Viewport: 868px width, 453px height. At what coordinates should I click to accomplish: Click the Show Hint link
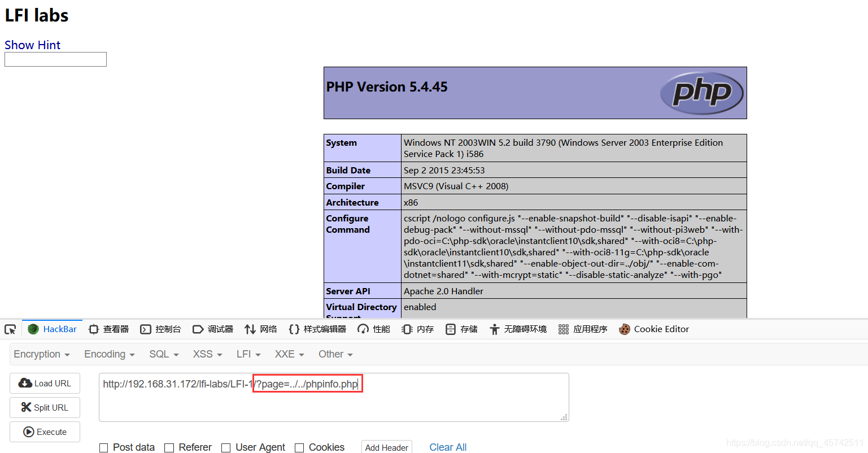coord(32,45)
